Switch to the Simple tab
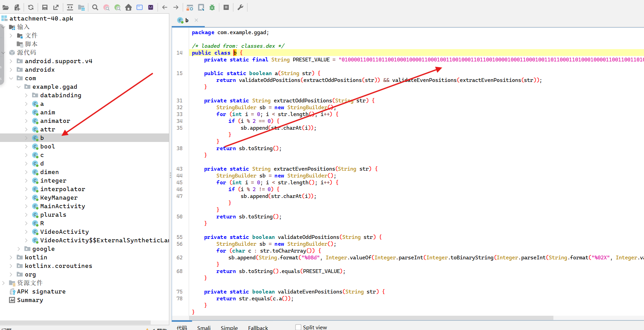 coord(229,327)
